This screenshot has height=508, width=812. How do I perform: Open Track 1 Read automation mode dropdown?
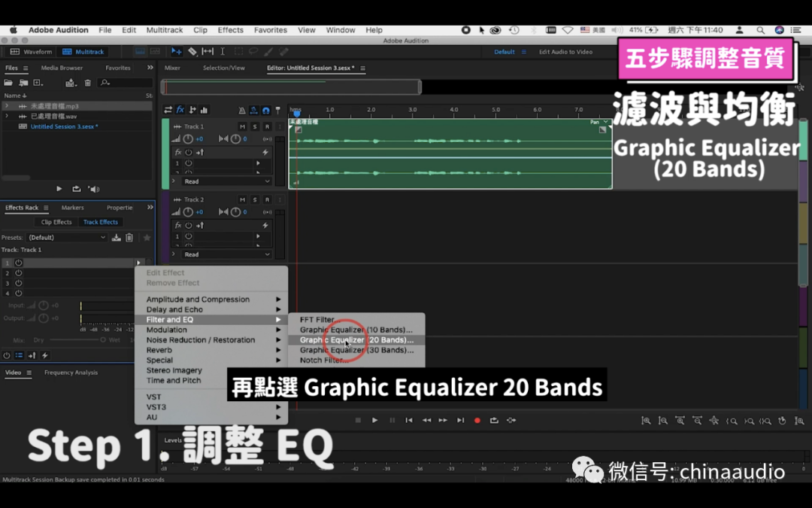[227, 181]
